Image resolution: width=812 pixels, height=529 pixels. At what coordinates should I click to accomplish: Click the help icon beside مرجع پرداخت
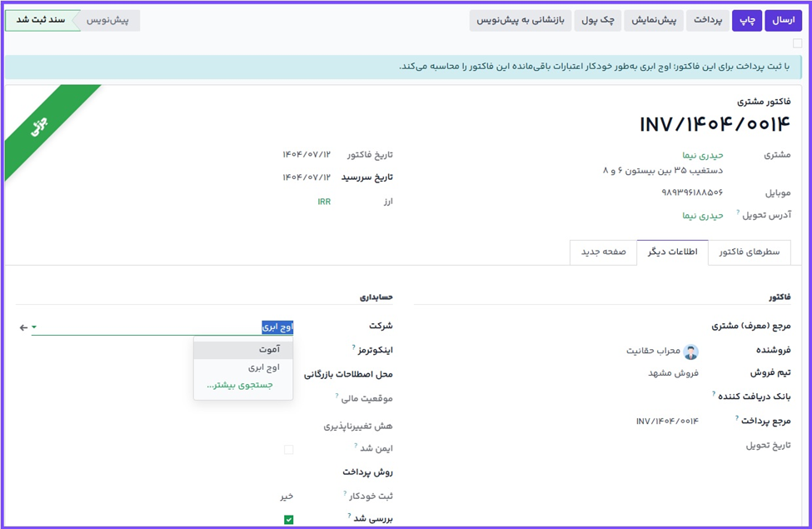click(x=738, y=417)
